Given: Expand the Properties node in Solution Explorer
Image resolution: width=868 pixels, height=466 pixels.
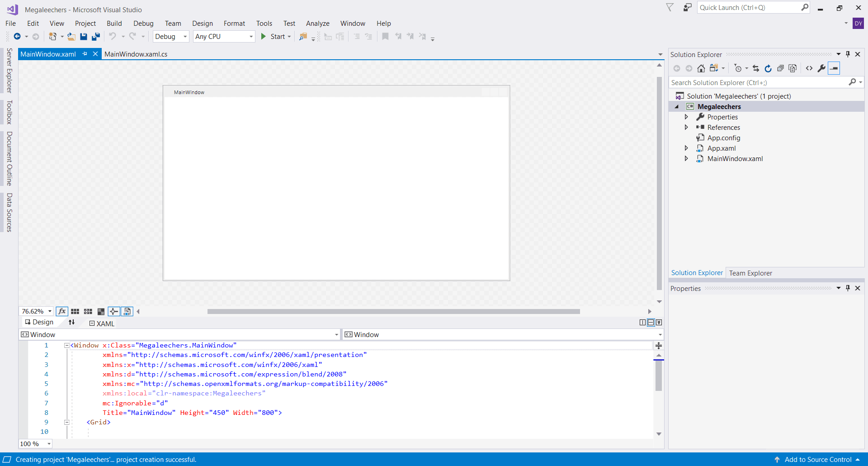Looking at the screenshot, I should (686, 117).
